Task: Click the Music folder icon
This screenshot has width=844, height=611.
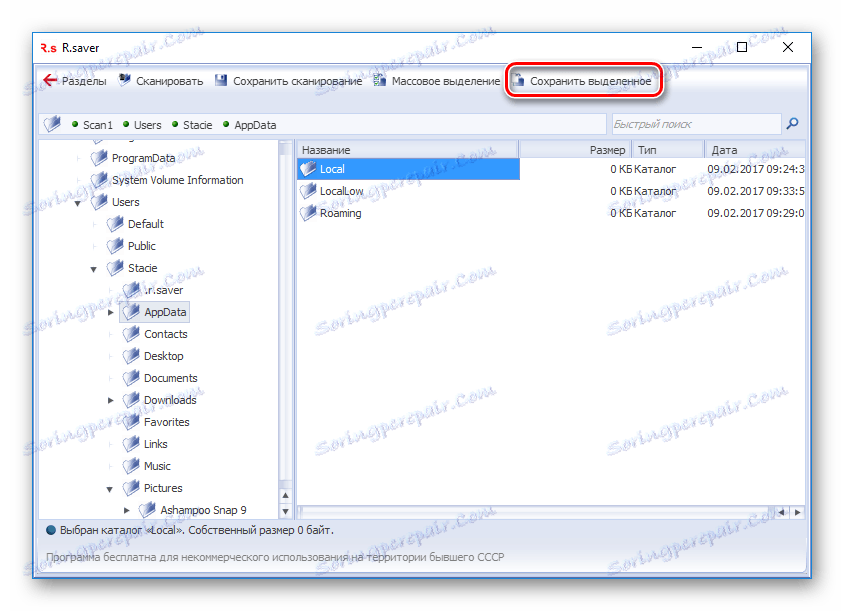Action: coord(131,466)
